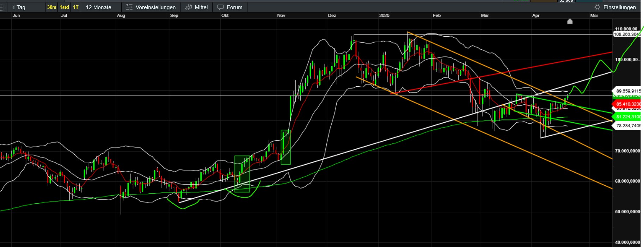The width and height of the screenshot is (644, 247).
Task: Select the red 85.410,3208 price label
Action: click(x=627, y=104)
